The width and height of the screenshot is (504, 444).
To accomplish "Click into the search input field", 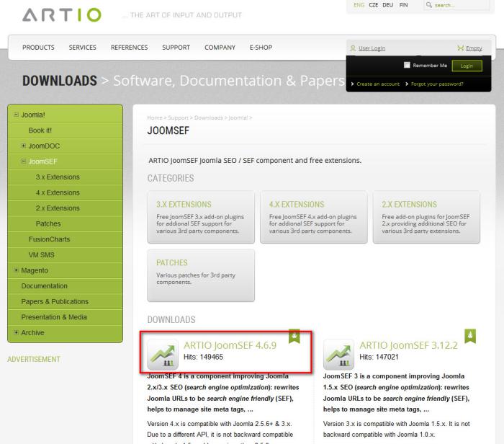I will (x=455, y=6).
